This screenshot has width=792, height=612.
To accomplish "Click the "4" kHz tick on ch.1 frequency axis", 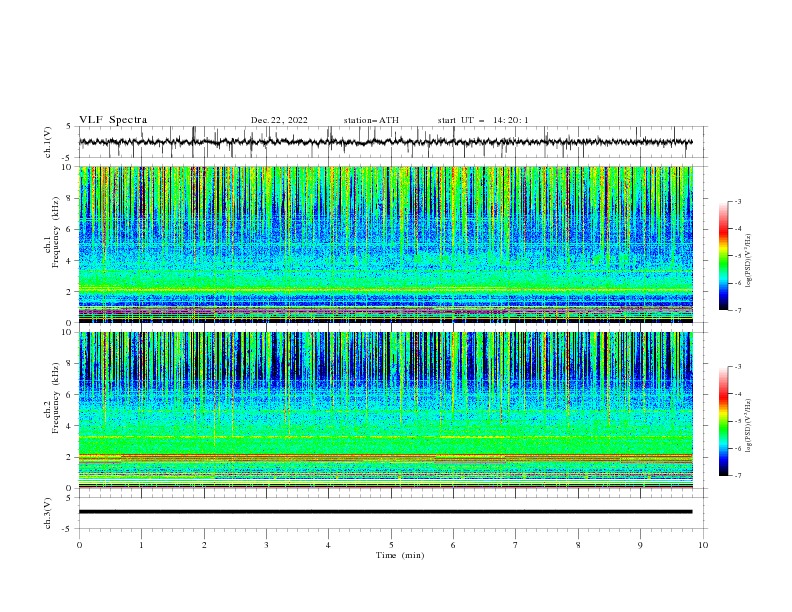I will [x=70, y=261].
